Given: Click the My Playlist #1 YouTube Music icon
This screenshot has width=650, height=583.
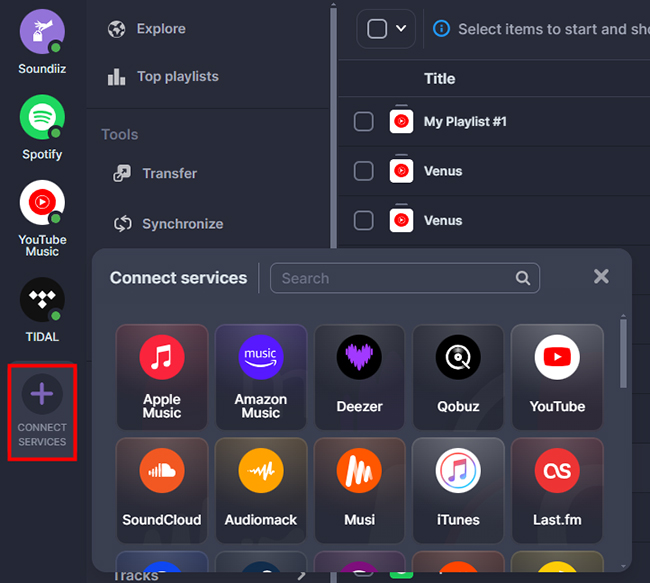Looking at the screenshot, I should tap(401, 121).
